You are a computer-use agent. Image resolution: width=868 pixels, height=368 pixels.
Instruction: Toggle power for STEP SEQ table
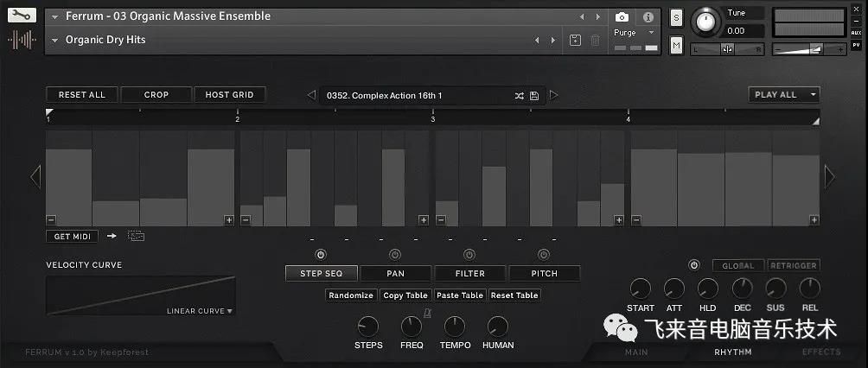tap(321, 255)
